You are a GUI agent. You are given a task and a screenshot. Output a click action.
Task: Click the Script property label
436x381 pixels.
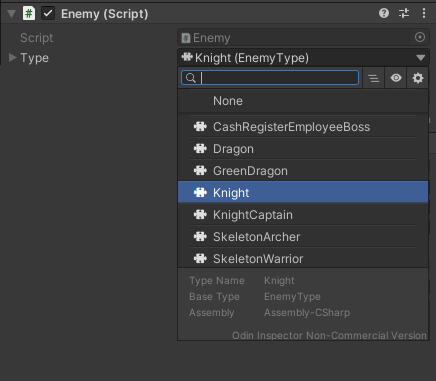click(x=37, y=38)
